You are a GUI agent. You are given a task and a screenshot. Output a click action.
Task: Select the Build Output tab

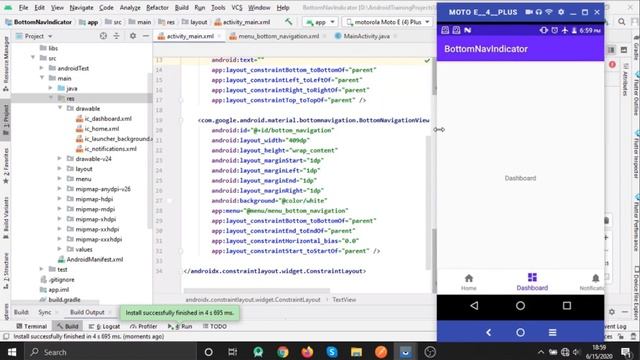pyautogui.click(x=87, y=312)
